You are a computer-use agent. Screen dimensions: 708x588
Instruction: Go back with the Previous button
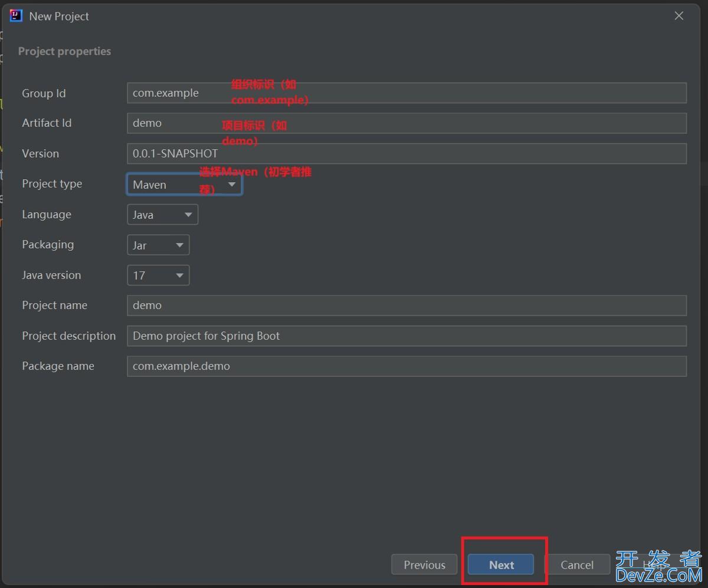pos(424,564)
